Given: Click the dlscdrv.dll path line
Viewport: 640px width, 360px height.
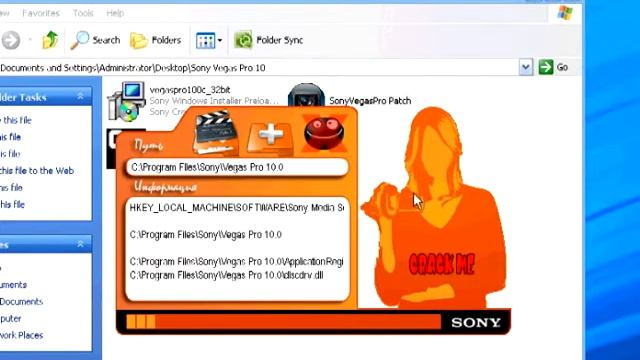Looking at the screenshot, I should pos(227,276).
